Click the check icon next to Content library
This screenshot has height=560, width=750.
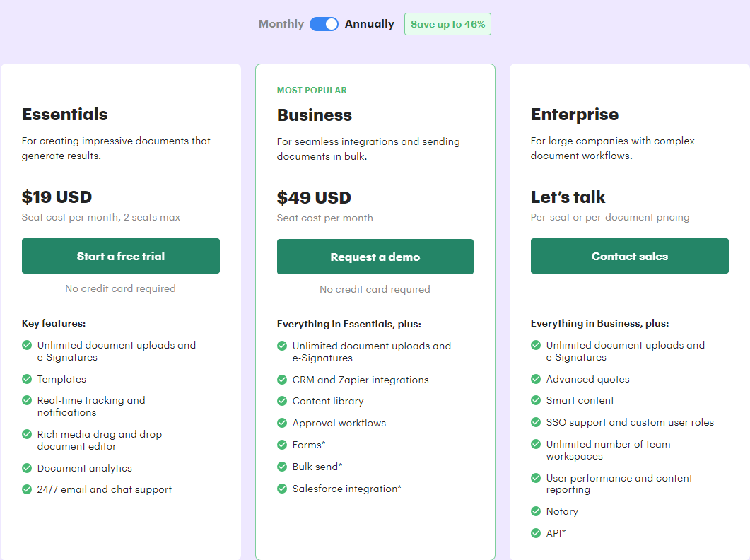pos(281,402)
